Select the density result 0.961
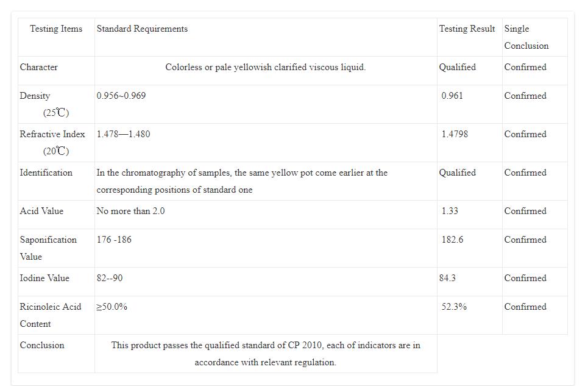This screenshot has width=588, height=386. [452, 96]
